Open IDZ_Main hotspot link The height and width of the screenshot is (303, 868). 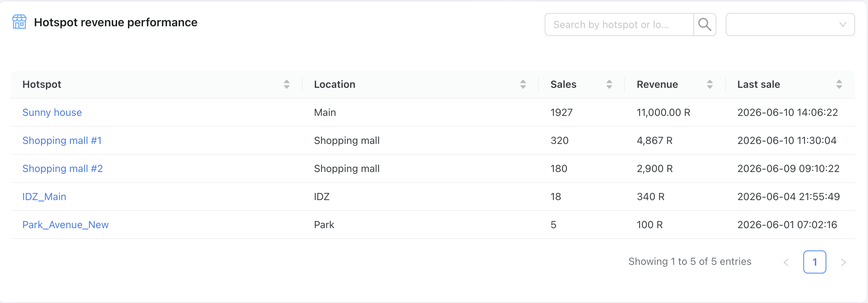click(44, 197)
